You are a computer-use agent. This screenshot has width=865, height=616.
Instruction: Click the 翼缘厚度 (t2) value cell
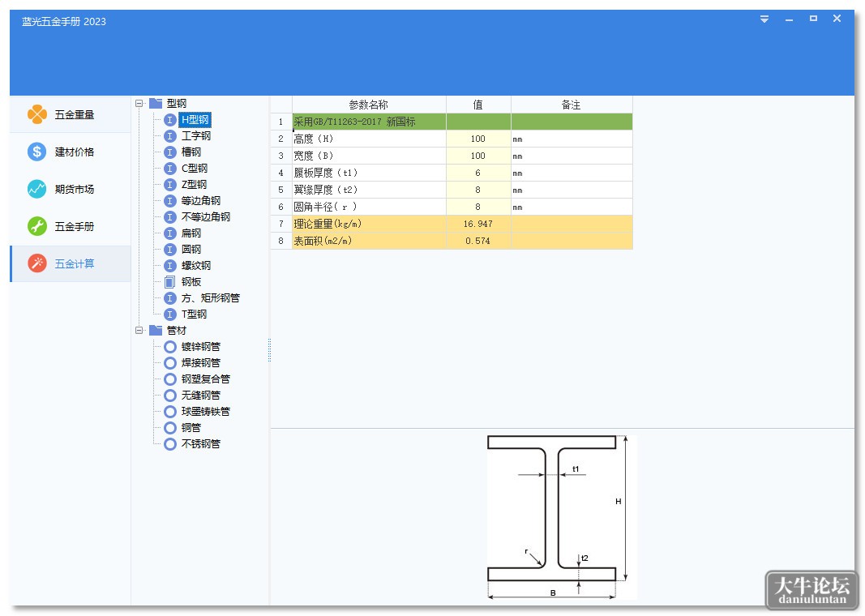click(478, 190)
